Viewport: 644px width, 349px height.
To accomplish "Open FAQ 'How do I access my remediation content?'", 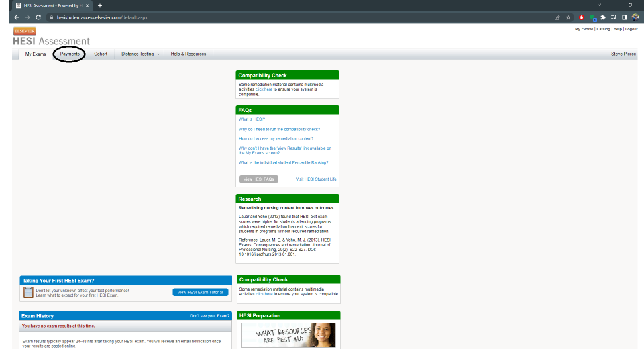I will pyautogui.click(x=276, y=138).
